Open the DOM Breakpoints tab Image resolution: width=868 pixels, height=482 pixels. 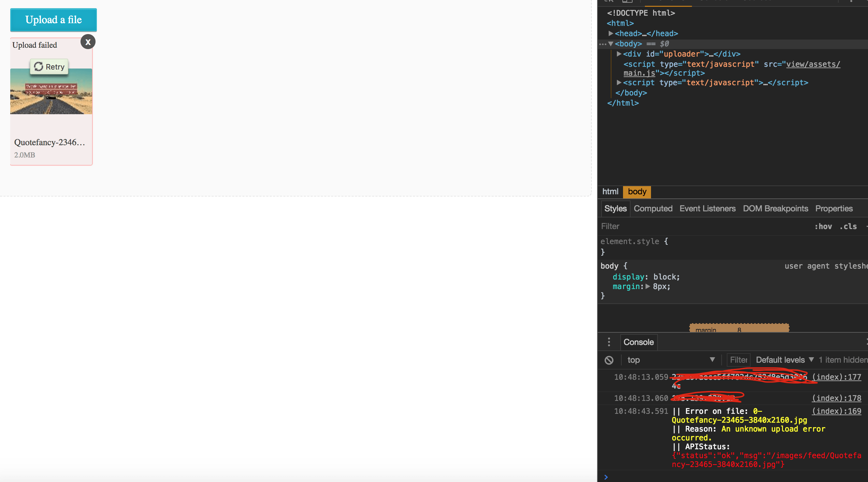click(775, 209)
